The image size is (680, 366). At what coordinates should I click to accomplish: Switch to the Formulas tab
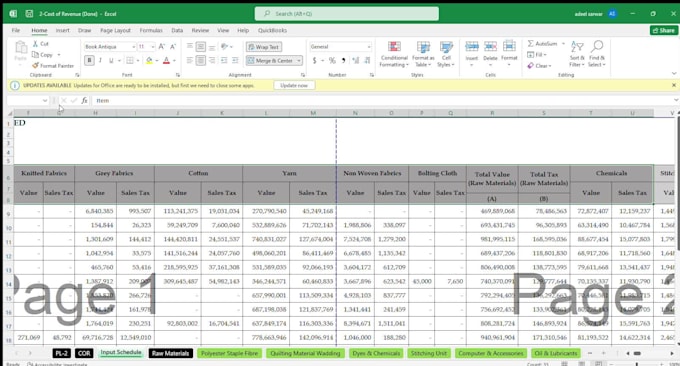pos(151,30)
